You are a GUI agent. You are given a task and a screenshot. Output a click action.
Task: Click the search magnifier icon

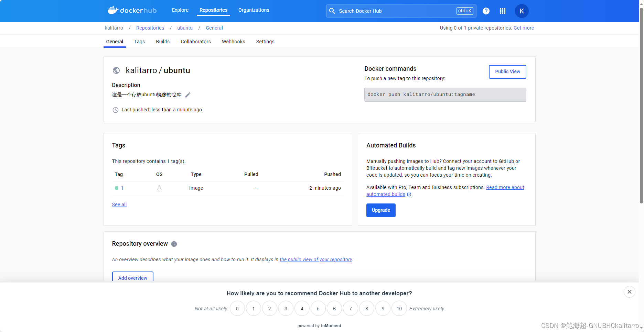coord(332,11)
